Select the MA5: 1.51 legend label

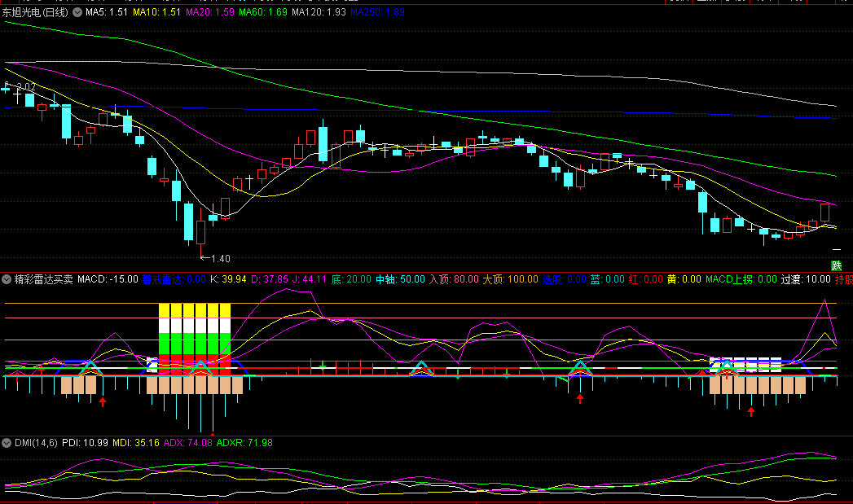pos(107,12)
